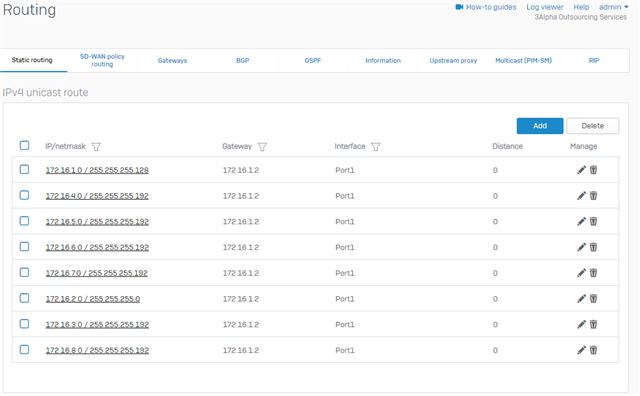This screenshot has height=396, width=640.
Task: Open the Gateway column filter
Action: click(x=262, y=147)
